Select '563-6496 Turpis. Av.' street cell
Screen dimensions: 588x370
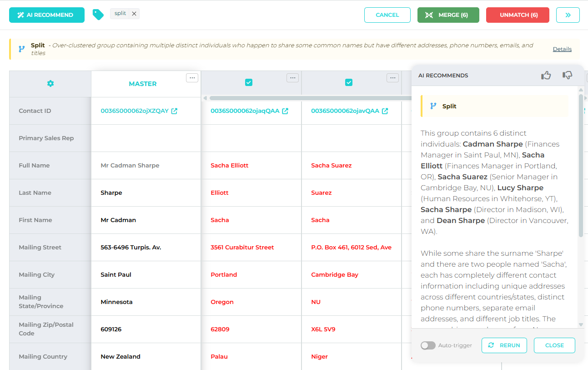146,248
